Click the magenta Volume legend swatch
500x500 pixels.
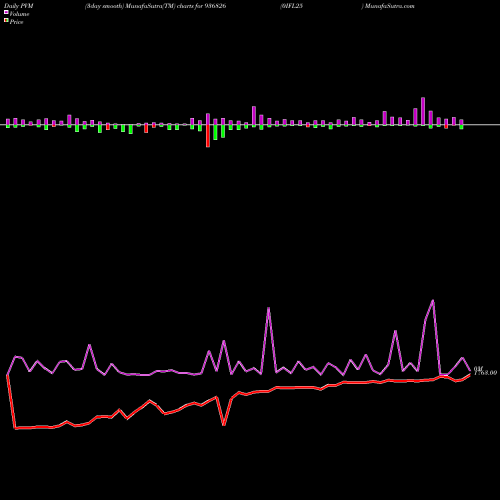(x=6, y=13)
